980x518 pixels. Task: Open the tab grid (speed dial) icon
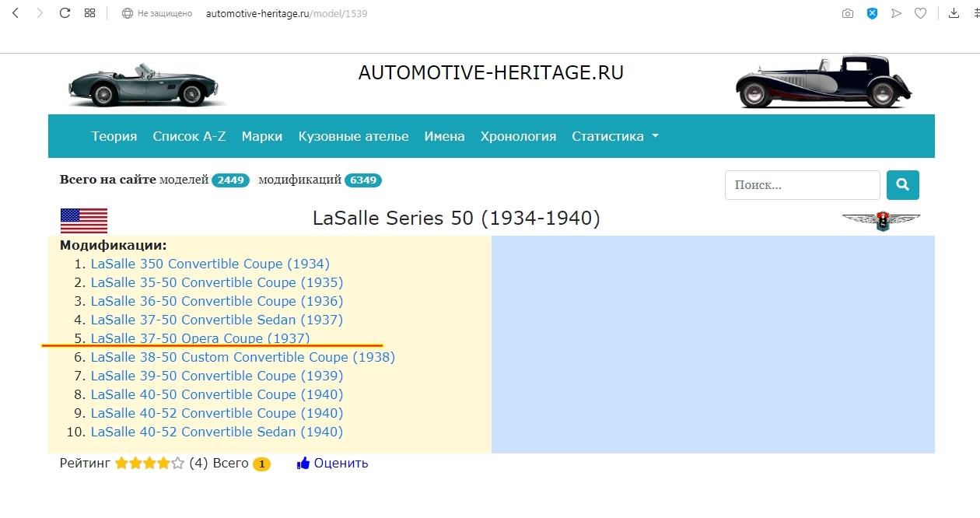(89, 13)
